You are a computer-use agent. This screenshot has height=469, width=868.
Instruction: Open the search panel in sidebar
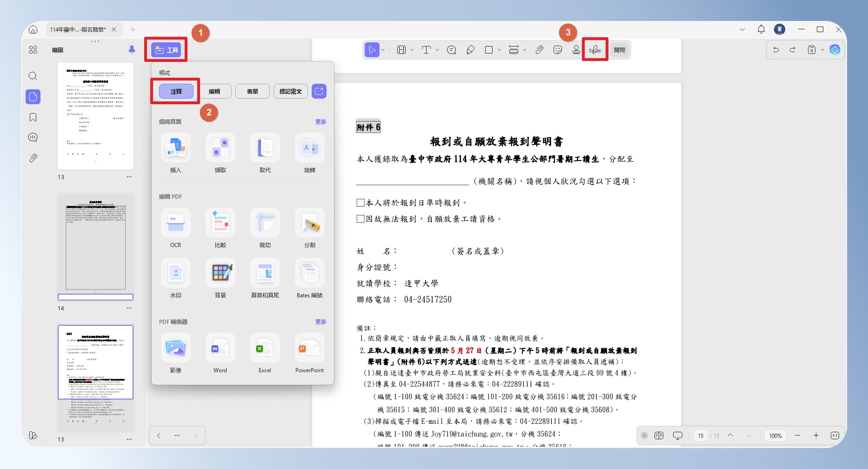33,76
